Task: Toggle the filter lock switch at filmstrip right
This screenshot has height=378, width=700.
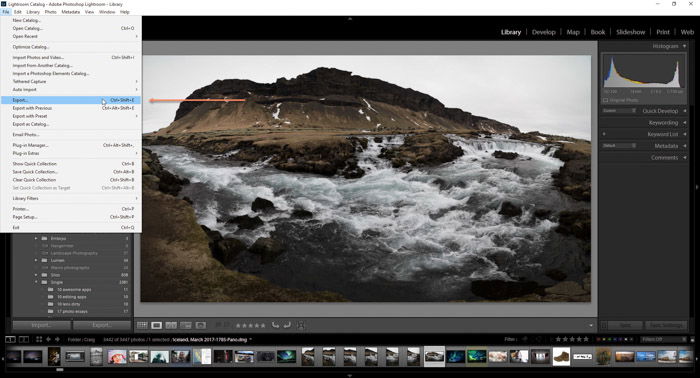Action: click(x=693, y=340)
